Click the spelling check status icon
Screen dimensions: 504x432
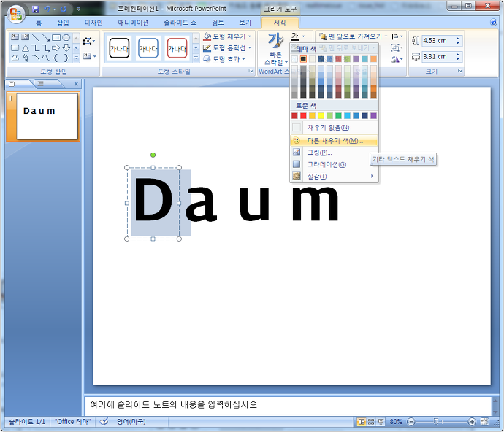(x=104, y=422)
